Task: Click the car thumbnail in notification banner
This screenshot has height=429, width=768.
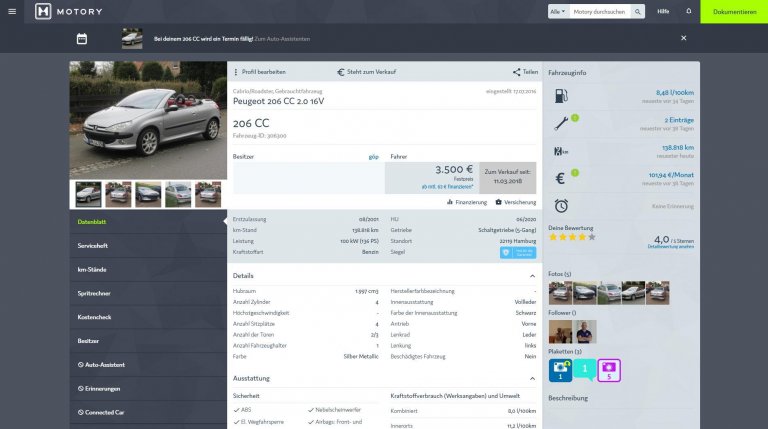Action: point(132,39)
